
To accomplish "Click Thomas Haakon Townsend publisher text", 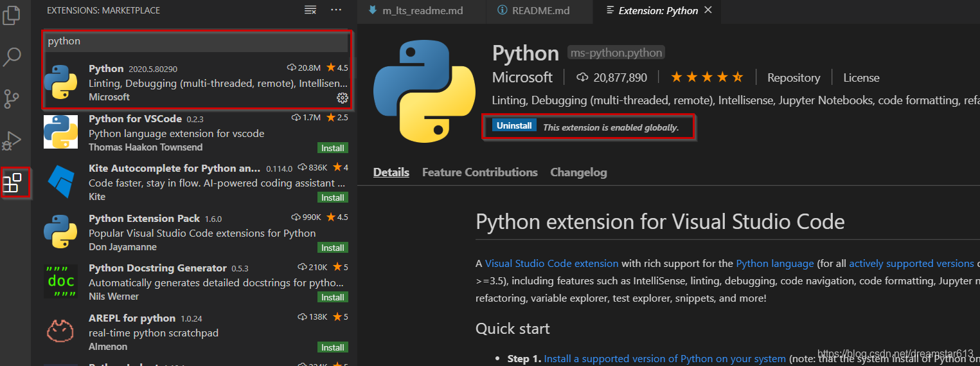I will pos(145,147).
